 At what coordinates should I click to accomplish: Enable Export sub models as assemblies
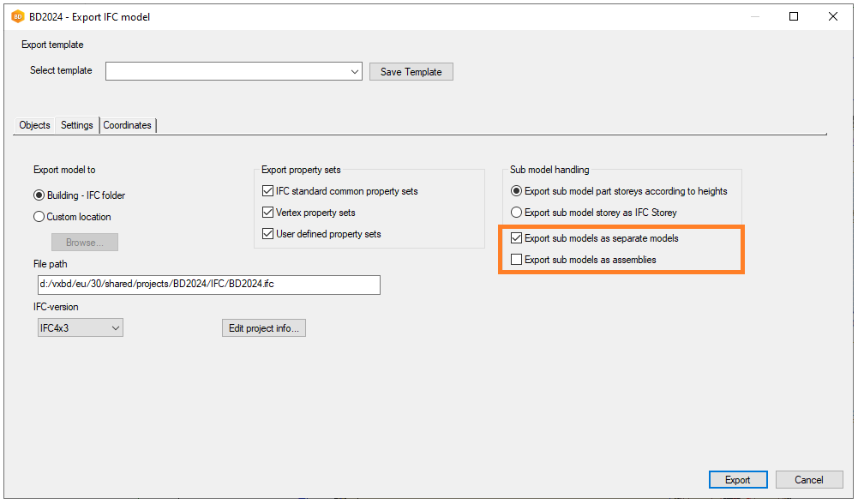coord(516,260)
